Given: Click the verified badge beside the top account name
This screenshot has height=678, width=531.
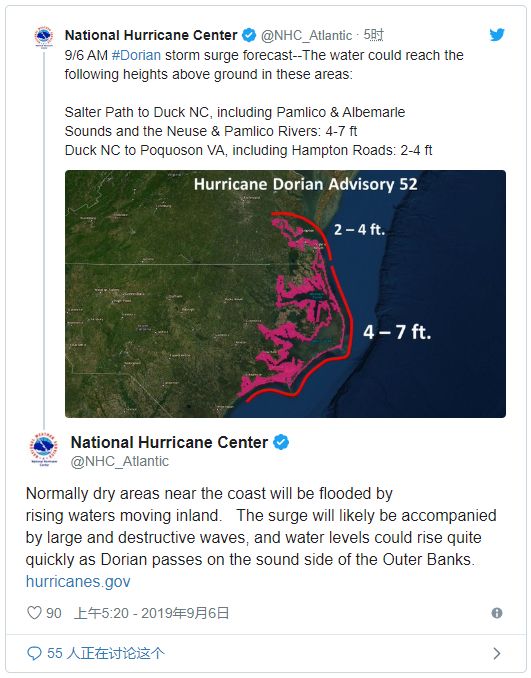Looking at the screenshot, I should pos(249,35).
